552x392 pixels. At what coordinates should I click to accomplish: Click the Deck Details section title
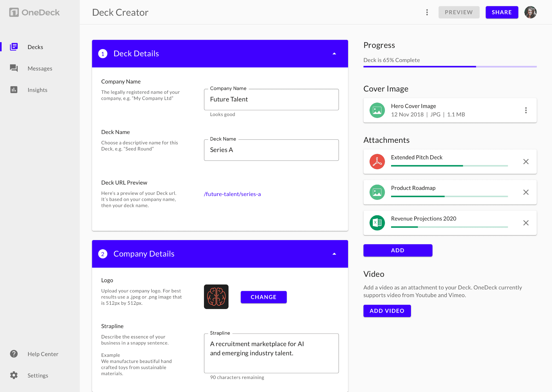coord(136,53)
